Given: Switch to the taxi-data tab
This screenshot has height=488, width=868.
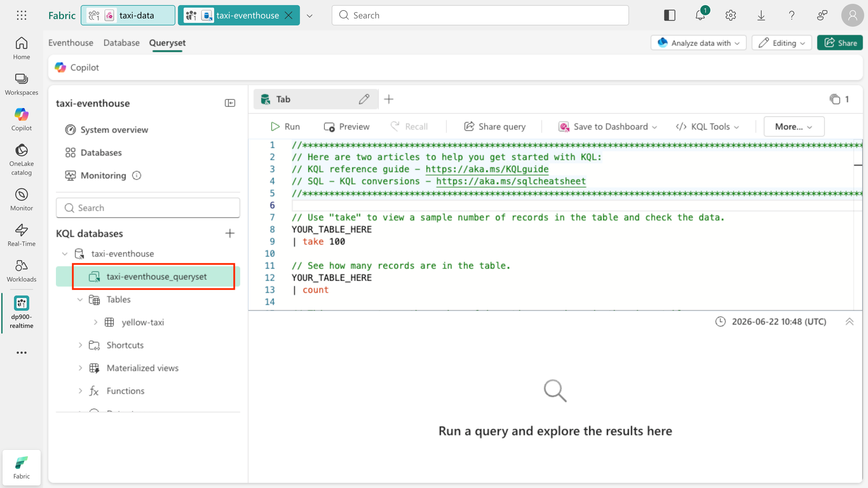Looking at the screenshot, I should pyautogui.click(x=128, y=15).
